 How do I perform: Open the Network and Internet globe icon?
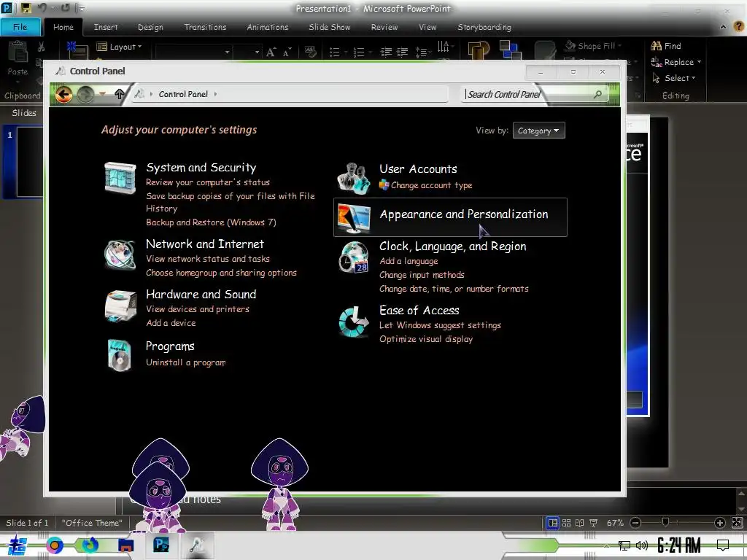tap(120, 254)
